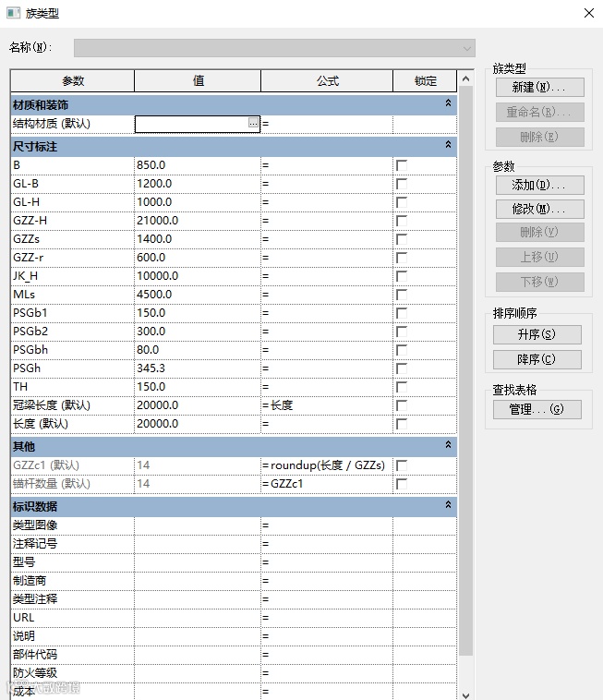Click value 850.0 for parameter B

tap(151, 165)
